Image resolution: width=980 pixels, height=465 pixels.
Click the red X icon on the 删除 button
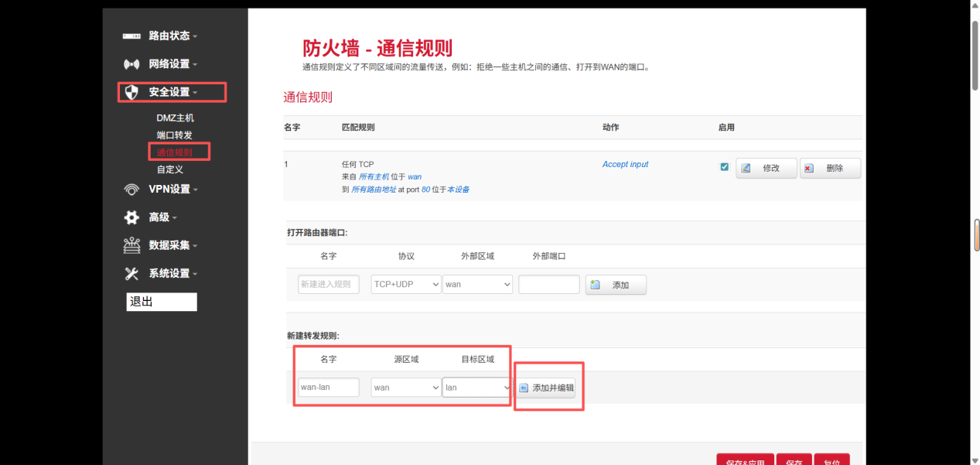[x=810, y=166]
